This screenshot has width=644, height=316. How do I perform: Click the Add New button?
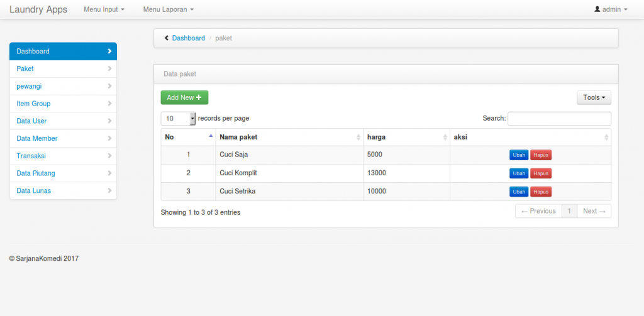(x=184, y=97)
